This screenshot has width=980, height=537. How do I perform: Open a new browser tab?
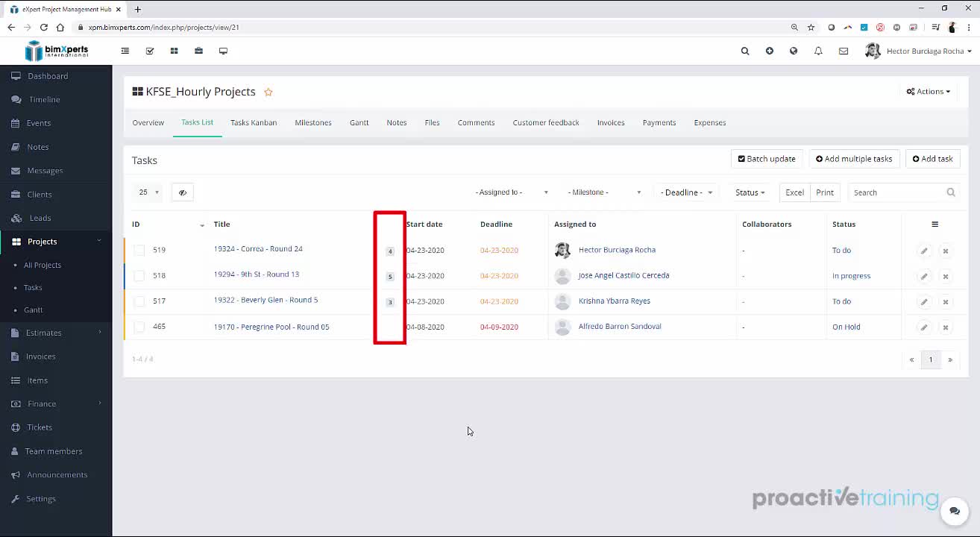138,9
